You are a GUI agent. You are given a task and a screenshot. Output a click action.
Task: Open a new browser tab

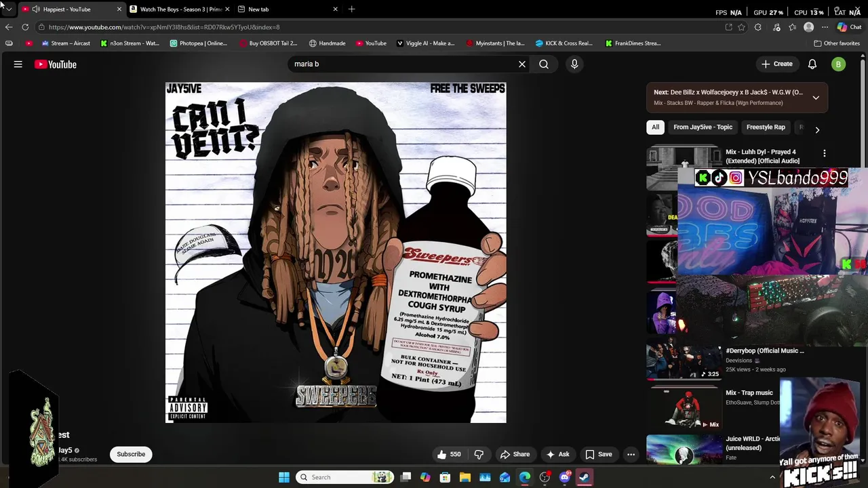click(351, 9)
